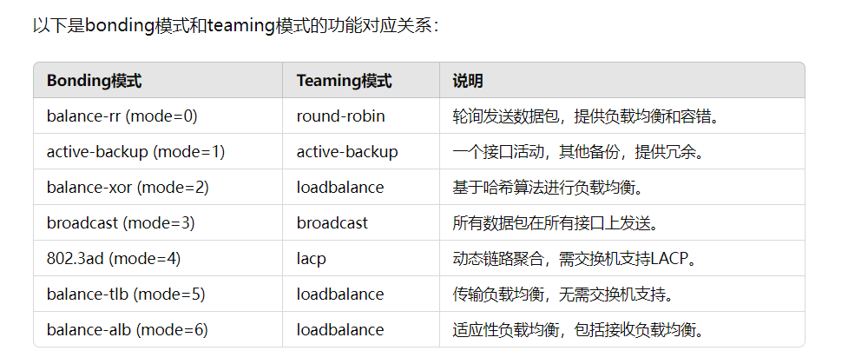Screen dimensions: 868x364
Task: Select the balance-tlb (mode=5) cell
Action: coord(158,294)
